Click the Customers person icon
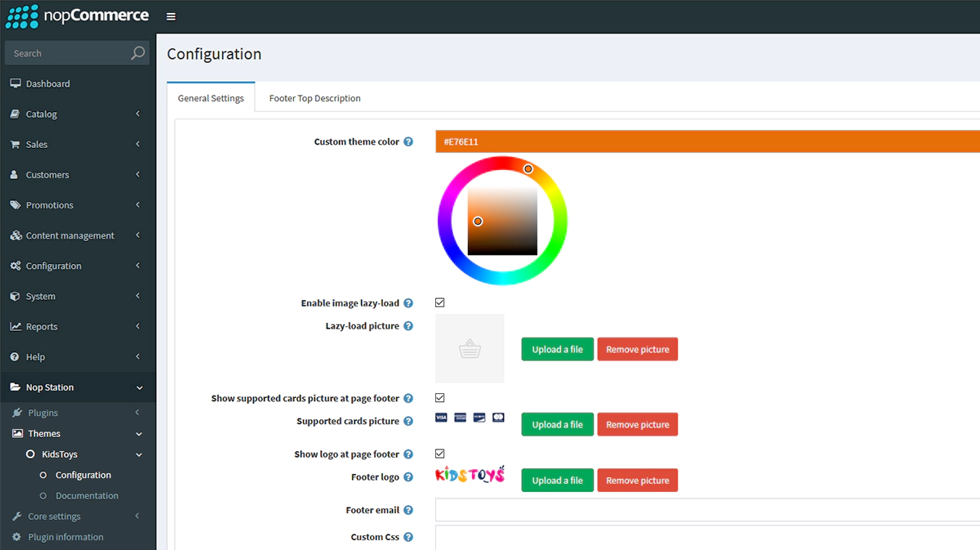Viewport: 980px width, 550px height. [15, 174]
